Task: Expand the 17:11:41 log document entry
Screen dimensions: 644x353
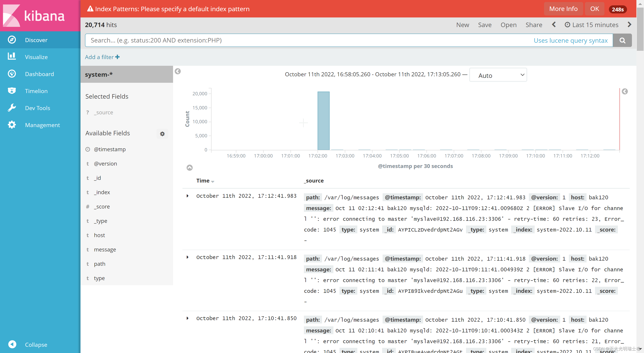Action: 188,257
